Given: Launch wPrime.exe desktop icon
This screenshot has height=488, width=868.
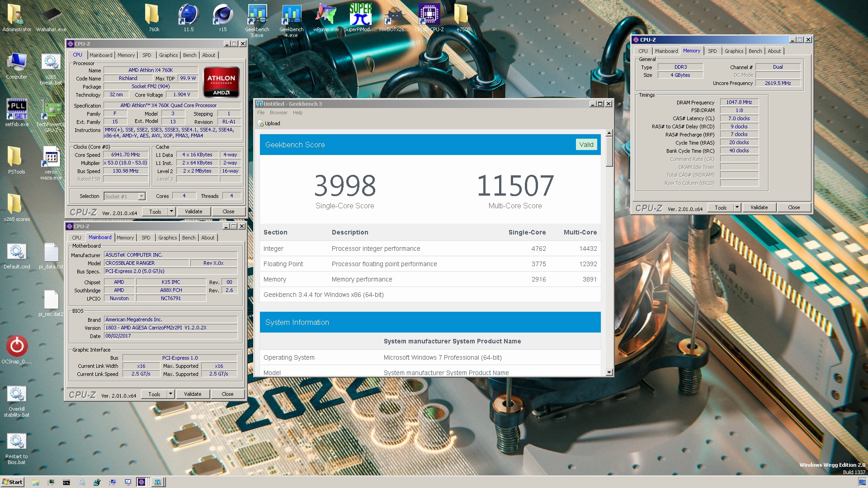Looking at the screenshot, I should tap(325, 18).
